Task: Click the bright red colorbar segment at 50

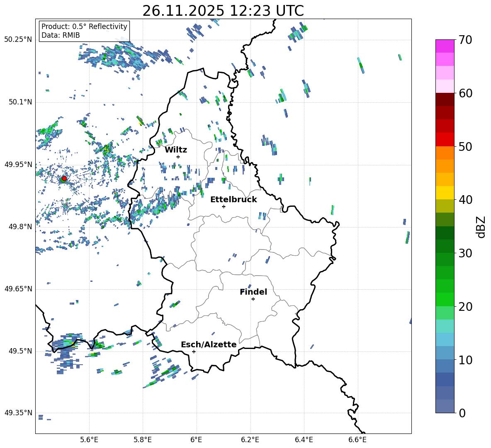Action: tap(445, 140)
